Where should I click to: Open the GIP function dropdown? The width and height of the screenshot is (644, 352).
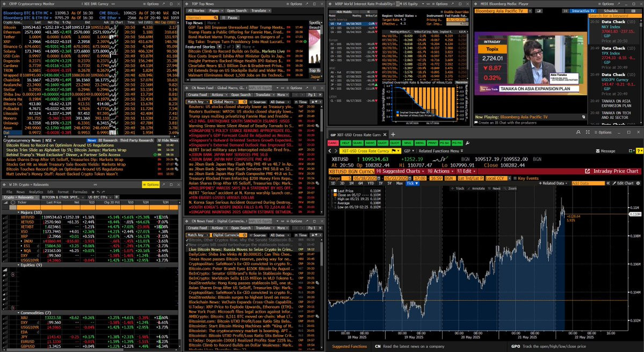(x=409, y=151)
